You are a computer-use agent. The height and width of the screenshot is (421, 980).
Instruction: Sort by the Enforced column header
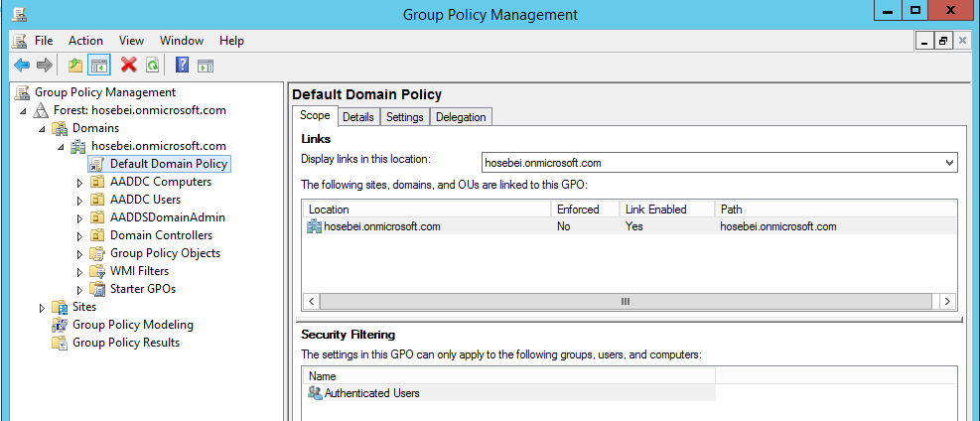click(x=585, y=210)
